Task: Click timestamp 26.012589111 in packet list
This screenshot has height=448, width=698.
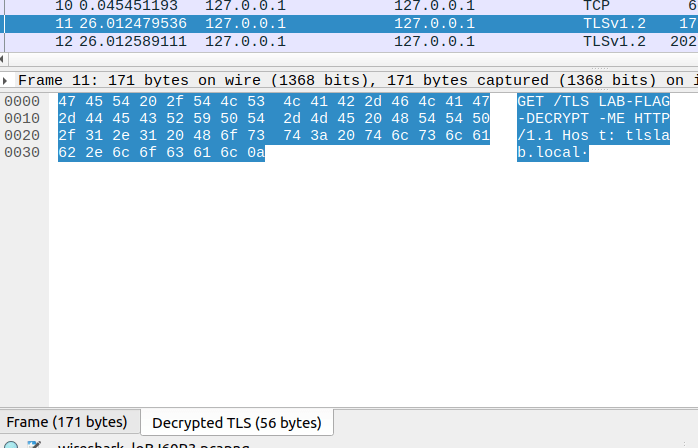Action: coord(133,41)
